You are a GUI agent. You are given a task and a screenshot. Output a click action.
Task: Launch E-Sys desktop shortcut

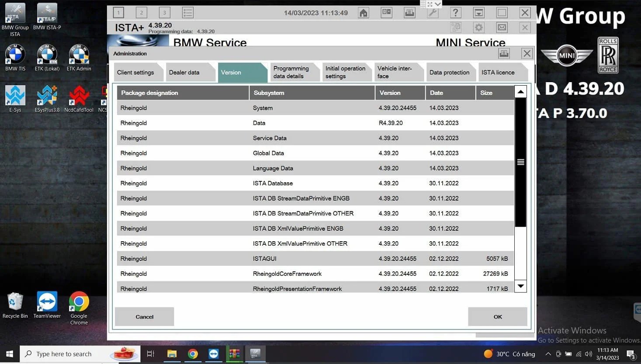[15, 99]
